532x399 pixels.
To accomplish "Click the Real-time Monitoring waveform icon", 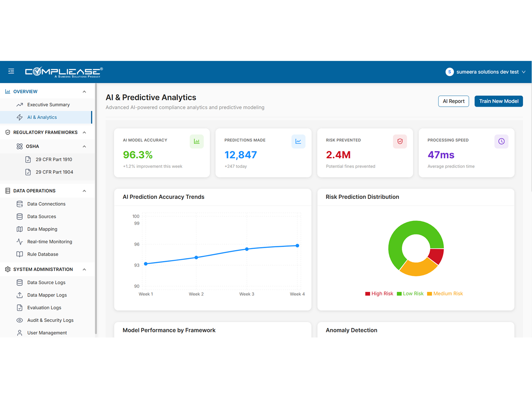I will tap(20, 241).
